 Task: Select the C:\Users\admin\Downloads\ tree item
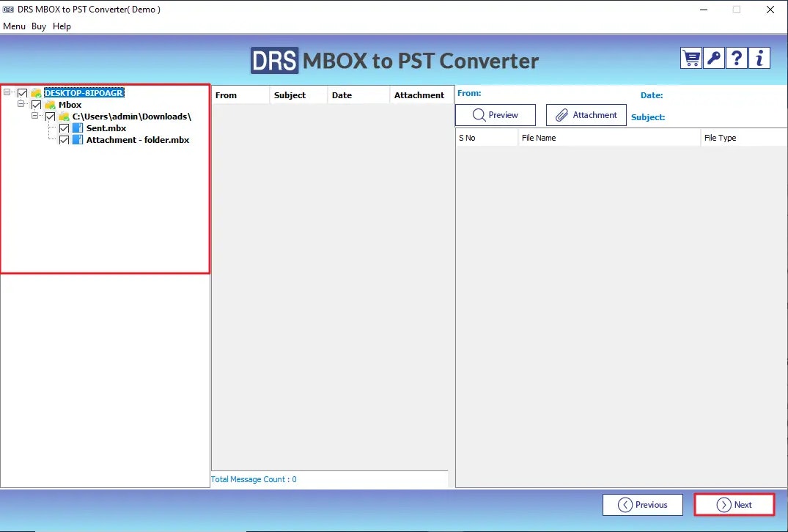pos(132,117)
